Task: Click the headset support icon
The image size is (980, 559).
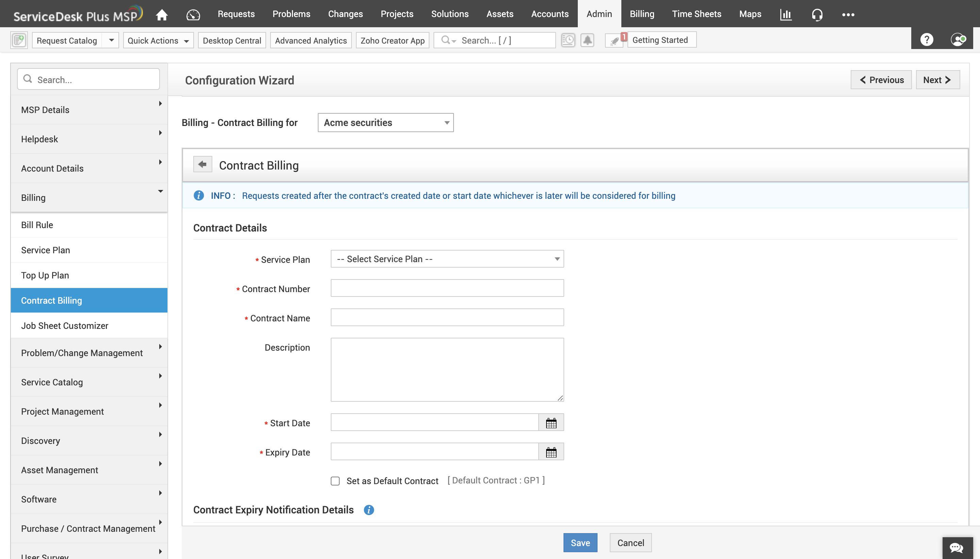Action: point(817,14)
